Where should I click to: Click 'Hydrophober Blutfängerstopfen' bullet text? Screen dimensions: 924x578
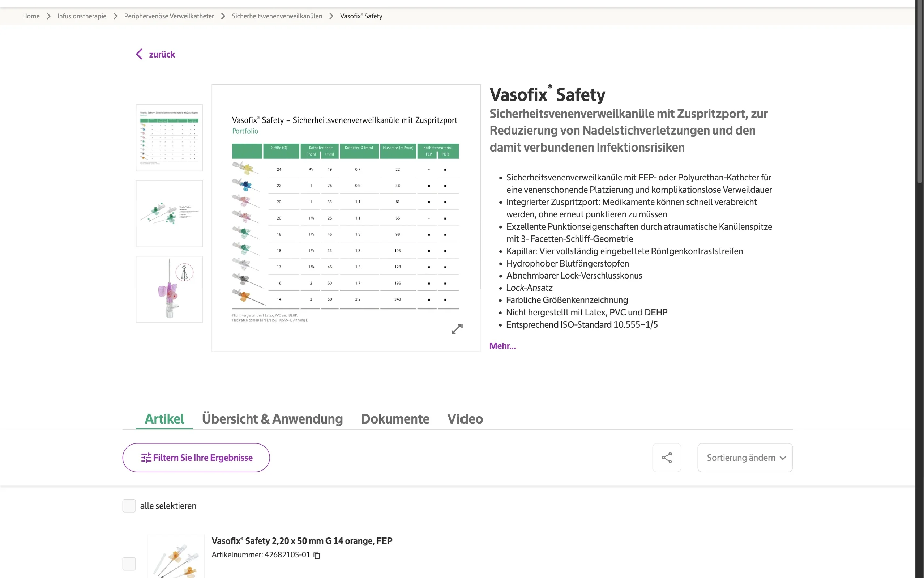(567, 263)
